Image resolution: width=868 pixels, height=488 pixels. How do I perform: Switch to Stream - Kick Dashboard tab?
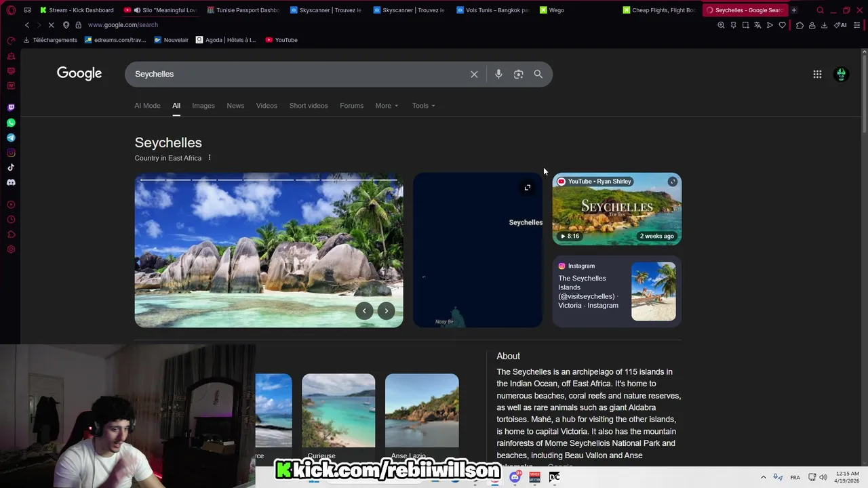coord(77,10)
